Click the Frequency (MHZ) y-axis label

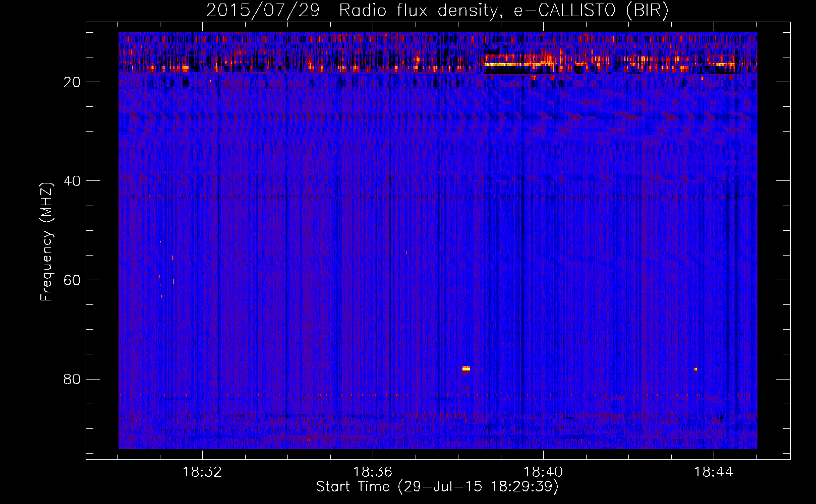tap(46, 242)
